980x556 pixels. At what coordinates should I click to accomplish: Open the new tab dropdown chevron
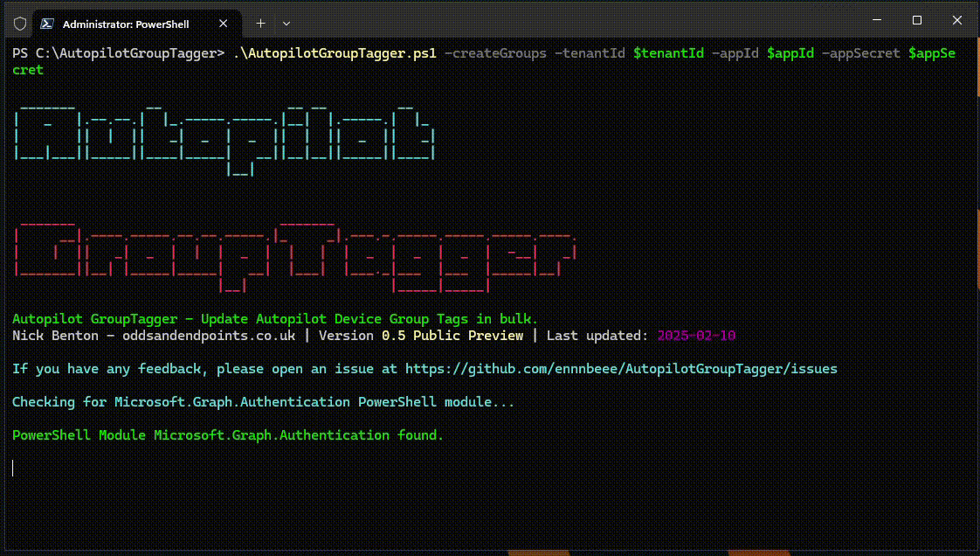[286, 24]
